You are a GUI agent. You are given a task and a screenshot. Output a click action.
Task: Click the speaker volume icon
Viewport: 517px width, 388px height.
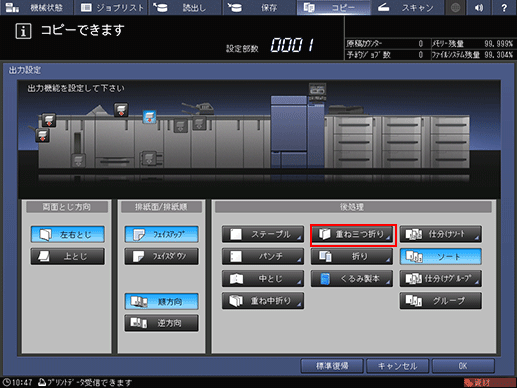pos(479,7)
